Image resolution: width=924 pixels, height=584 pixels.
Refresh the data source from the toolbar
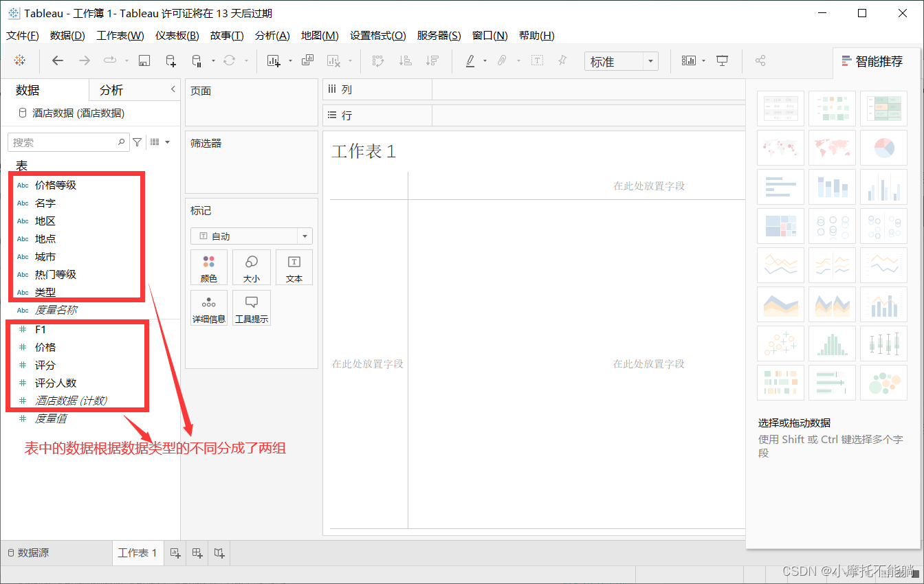click(x=230, y=60)
